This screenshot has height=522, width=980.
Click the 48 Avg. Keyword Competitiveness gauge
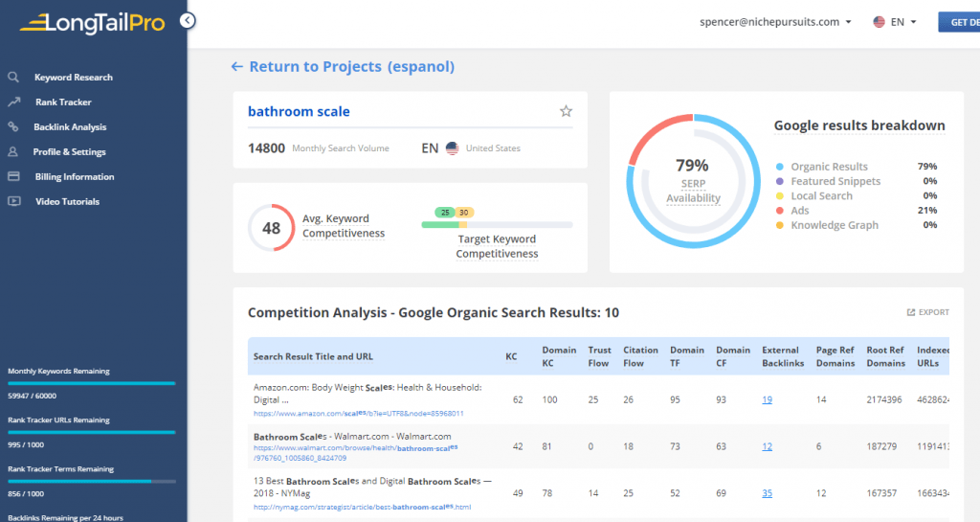[271, 228]
